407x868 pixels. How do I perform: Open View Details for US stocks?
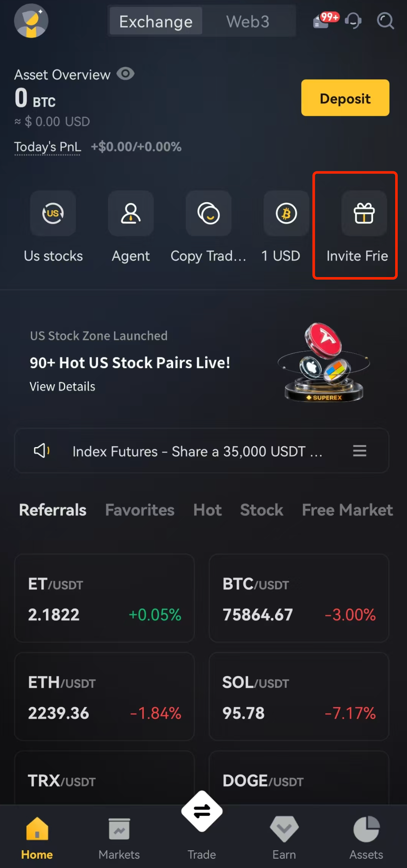(x=62, y=387)
